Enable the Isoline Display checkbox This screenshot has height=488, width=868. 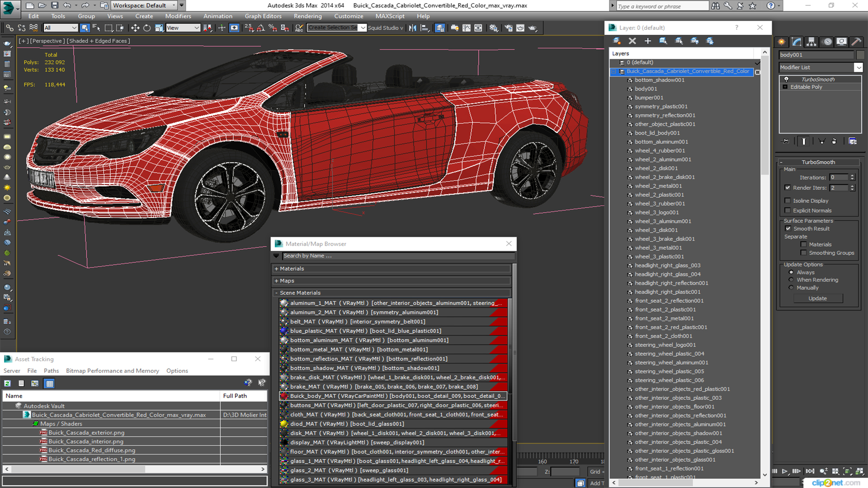(788, 201)
